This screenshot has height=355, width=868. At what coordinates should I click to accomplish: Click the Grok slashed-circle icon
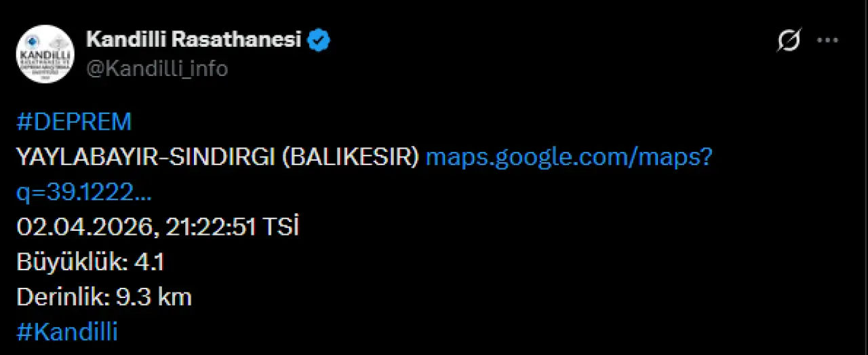click(x=789, y=41)
